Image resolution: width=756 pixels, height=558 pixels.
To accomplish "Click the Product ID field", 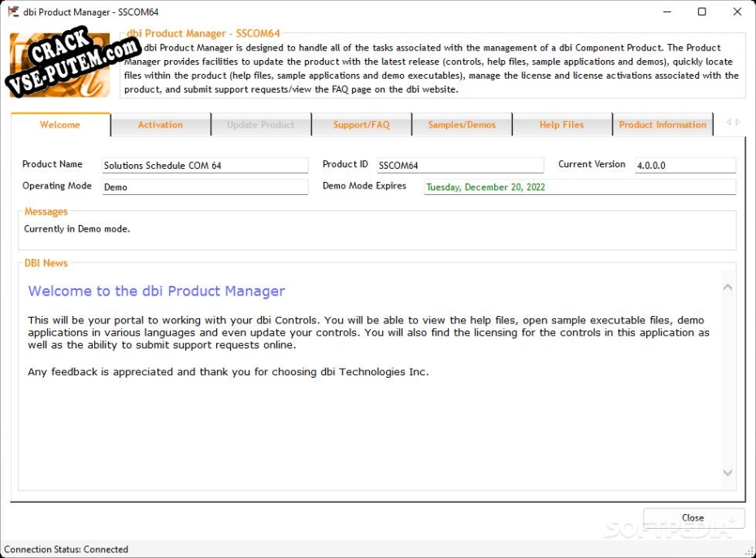I will click(460, 165).
